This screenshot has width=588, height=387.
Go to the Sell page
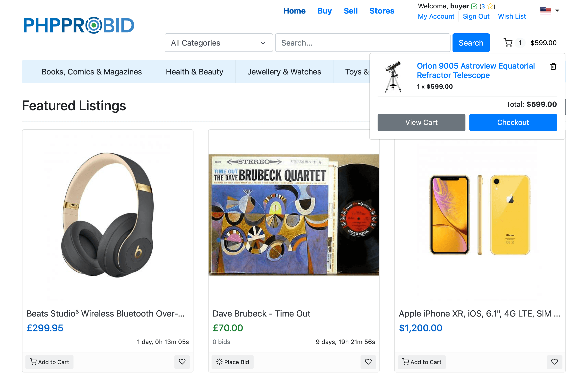point(351,11)
